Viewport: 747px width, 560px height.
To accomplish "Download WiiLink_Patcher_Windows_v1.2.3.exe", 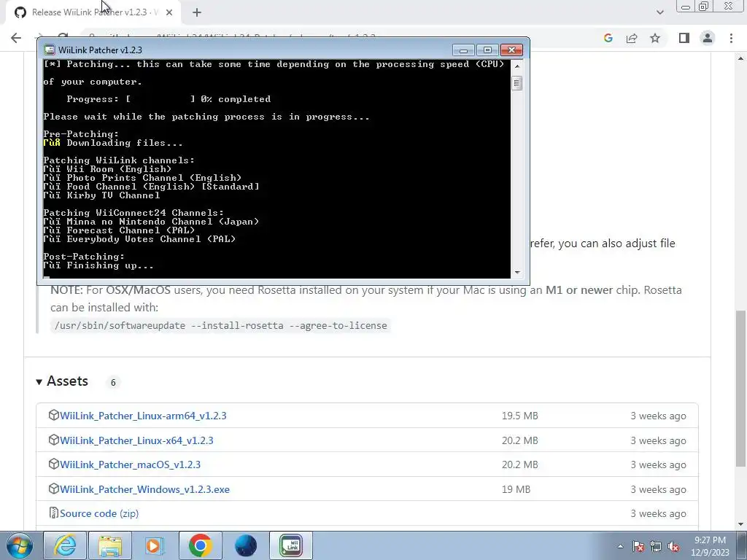I will [x=145, y=489].
